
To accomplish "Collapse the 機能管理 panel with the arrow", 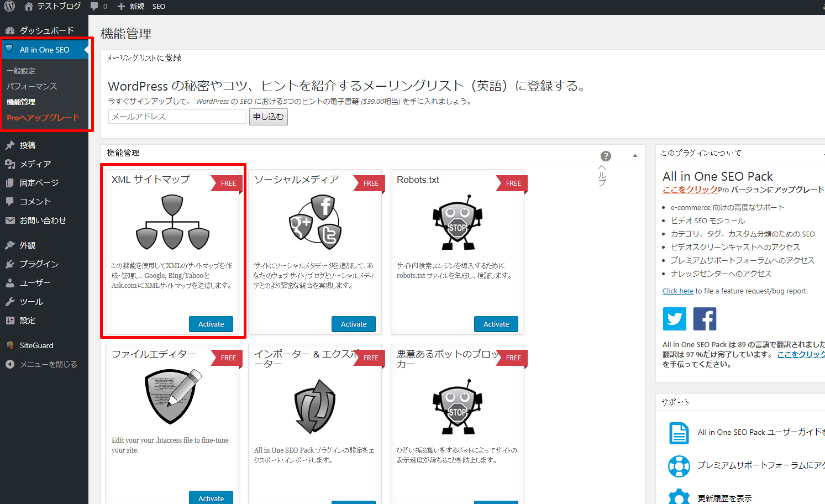I will (635, 155).
